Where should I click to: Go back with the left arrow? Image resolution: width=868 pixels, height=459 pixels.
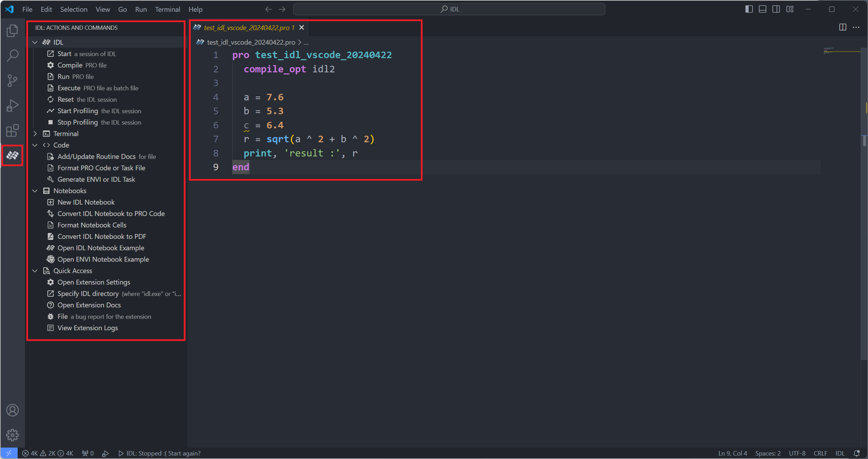(x=268, y=9)
